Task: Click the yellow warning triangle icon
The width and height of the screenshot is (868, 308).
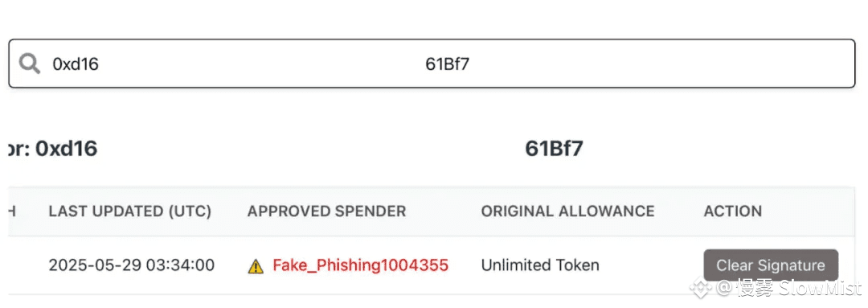Action: [x=256, y=266]
